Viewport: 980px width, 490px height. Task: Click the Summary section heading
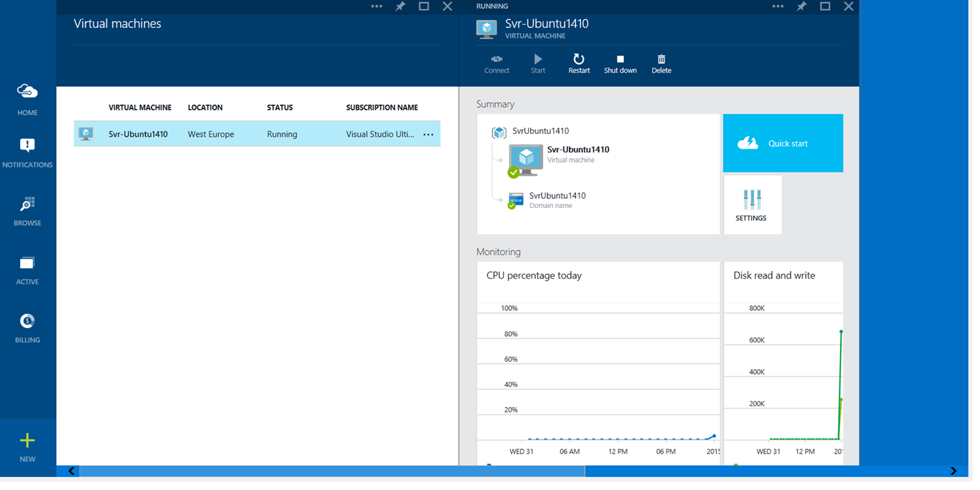[495, 104]
